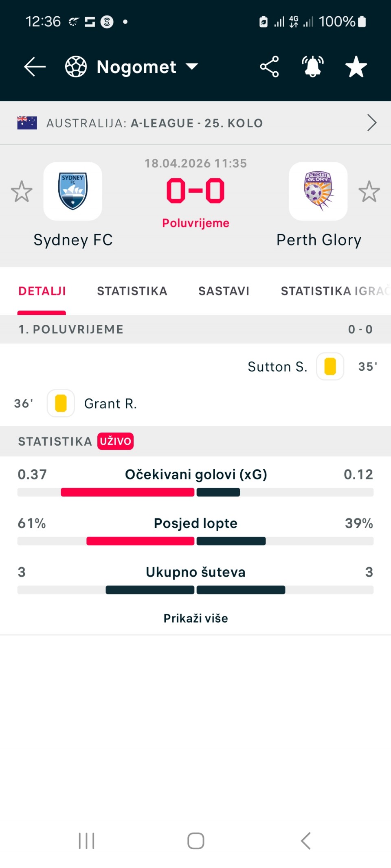Tap the Posjed lopte possession bar
Viewport: 391px width, 868px height.
195,541
